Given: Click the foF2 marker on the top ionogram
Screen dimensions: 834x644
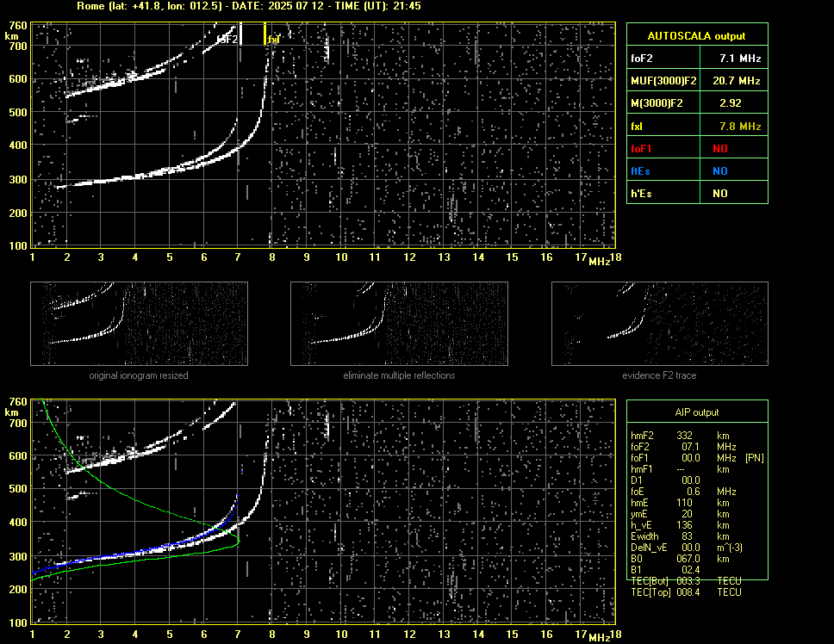Looking at the screenshot, I should [240, 34].
